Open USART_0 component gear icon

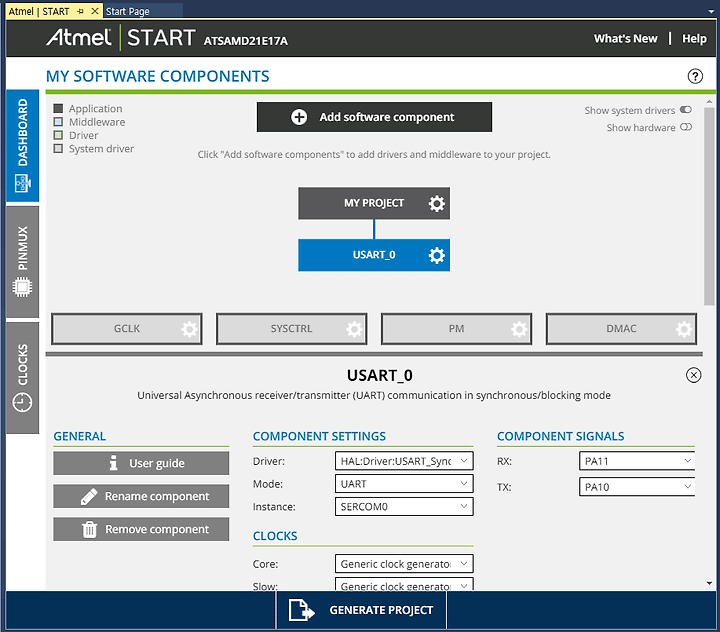click(x=436, y=255)
